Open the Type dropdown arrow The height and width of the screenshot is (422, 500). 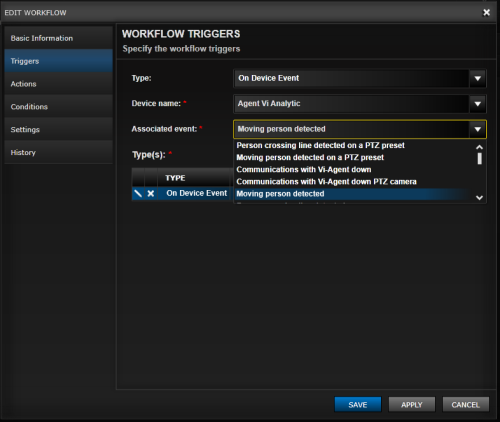477,79
